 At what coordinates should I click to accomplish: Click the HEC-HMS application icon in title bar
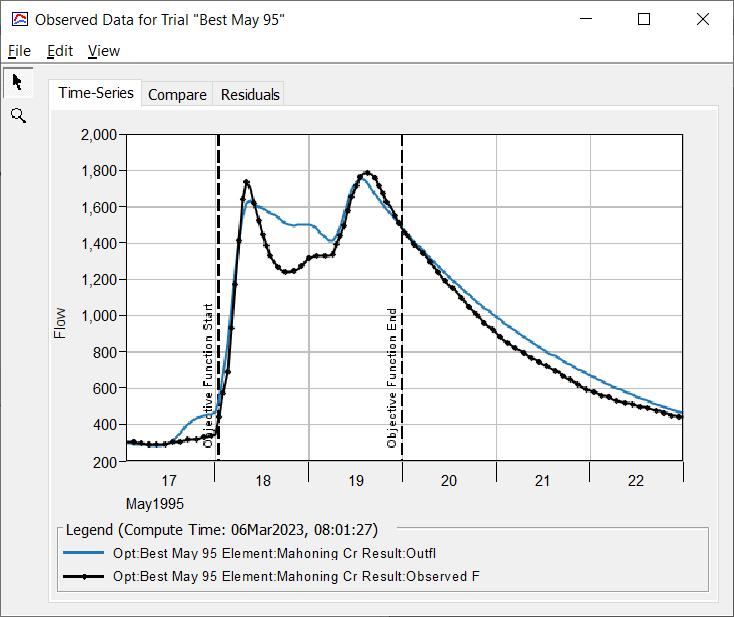(19, 20)
